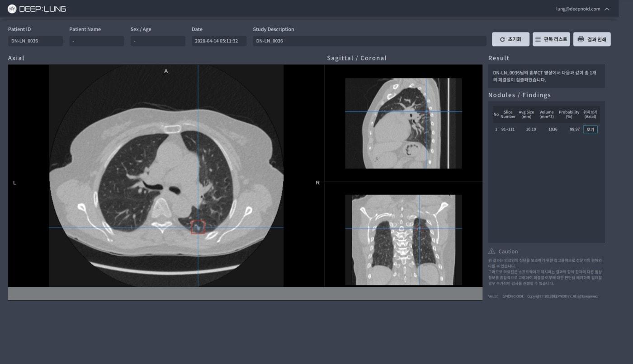
Task: Click the coronal CT view image
Action: [403, 240]
